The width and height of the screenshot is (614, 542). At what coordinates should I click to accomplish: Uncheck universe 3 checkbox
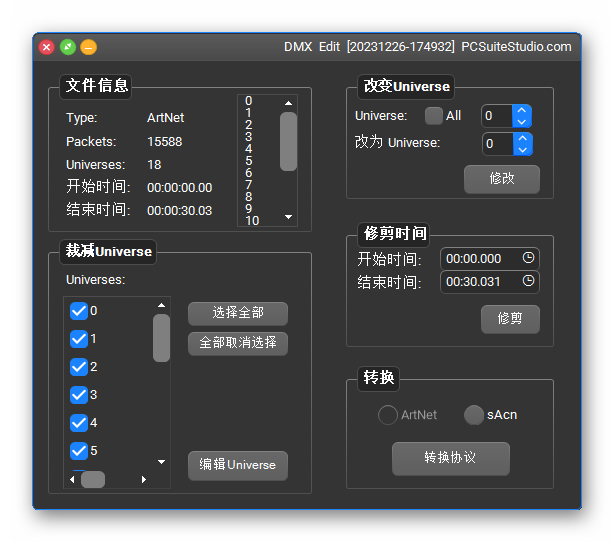79,395
